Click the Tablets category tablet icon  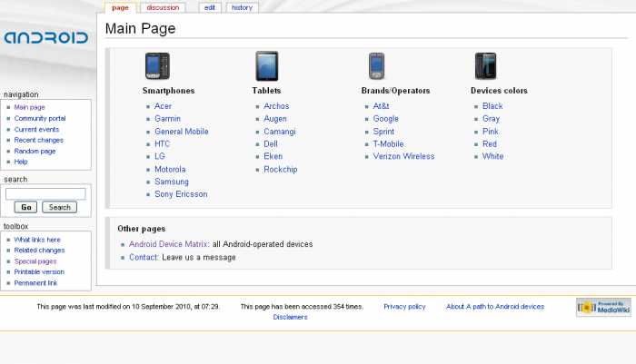coord(267,66)
